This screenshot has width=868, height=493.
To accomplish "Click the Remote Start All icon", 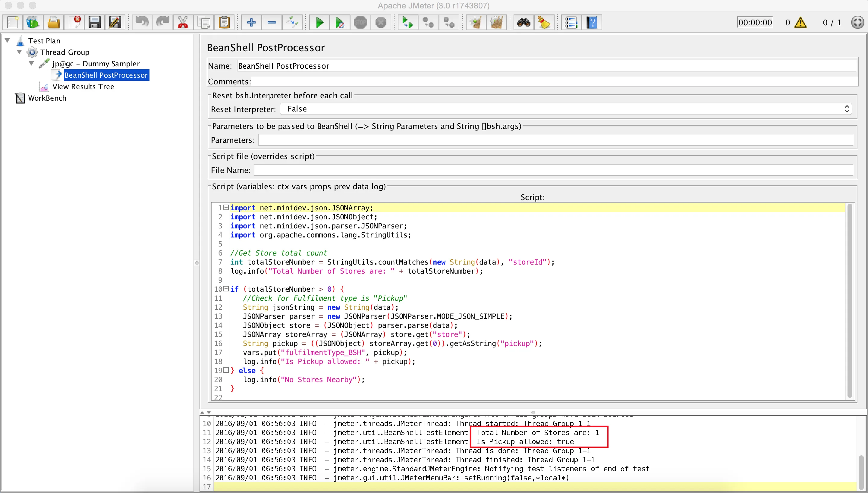I will click(407, 23).
